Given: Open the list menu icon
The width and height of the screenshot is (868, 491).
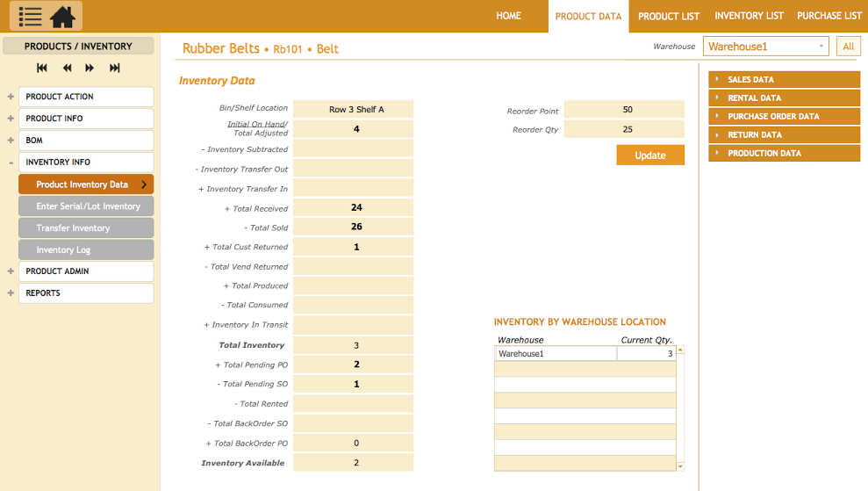Looking at the screenshot, I should [30, 17].
